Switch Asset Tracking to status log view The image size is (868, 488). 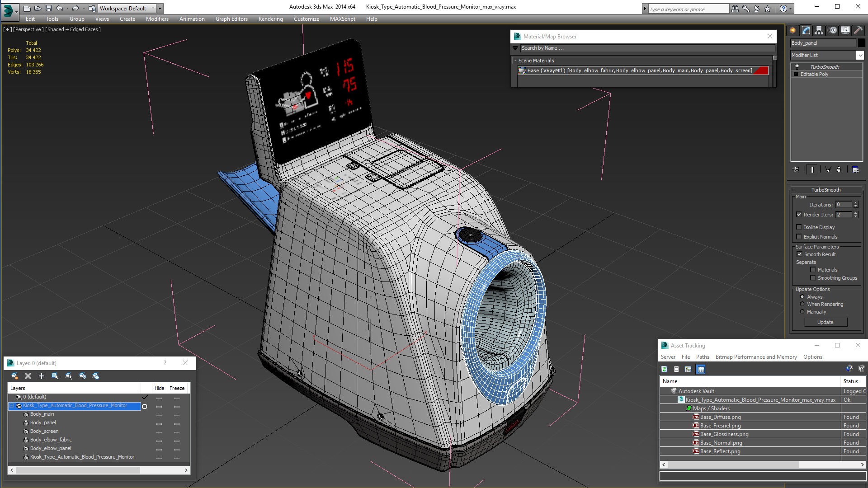(x=676, y=369)
